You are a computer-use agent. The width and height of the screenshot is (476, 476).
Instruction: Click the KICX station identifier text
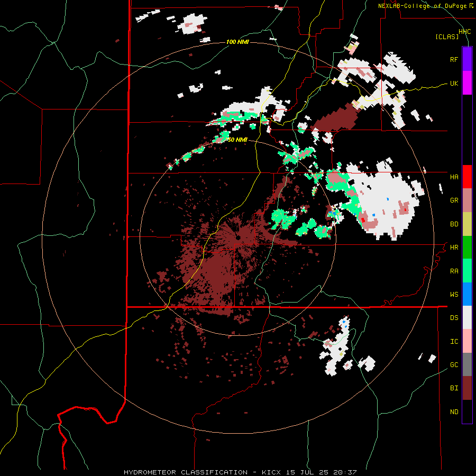271,472
